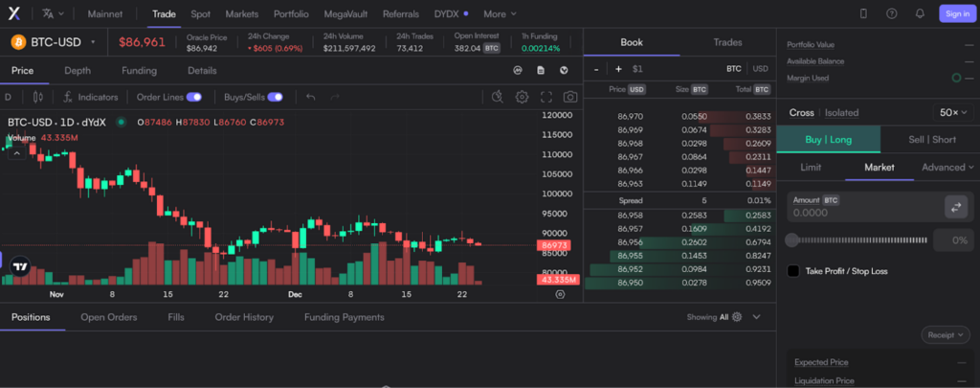Swap the amount denomination with arrows button
The image size is (980, 388).
point(956,207)
